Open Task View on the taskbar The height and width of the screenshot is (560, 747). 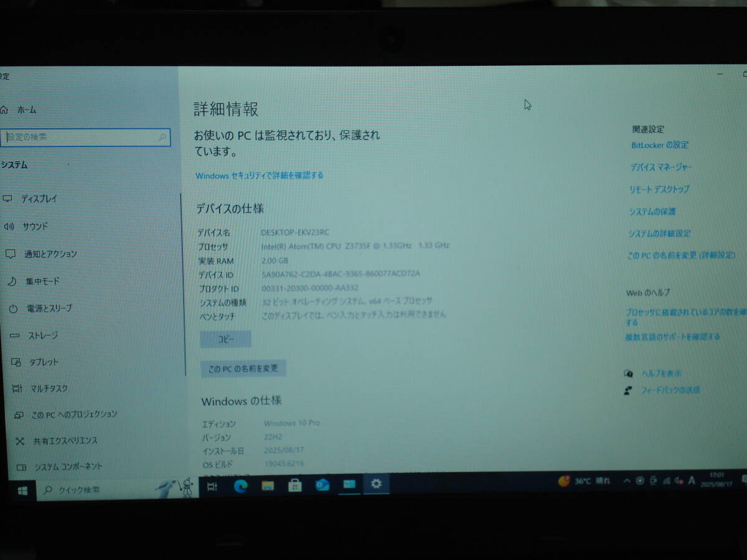(x=212, y=485)
